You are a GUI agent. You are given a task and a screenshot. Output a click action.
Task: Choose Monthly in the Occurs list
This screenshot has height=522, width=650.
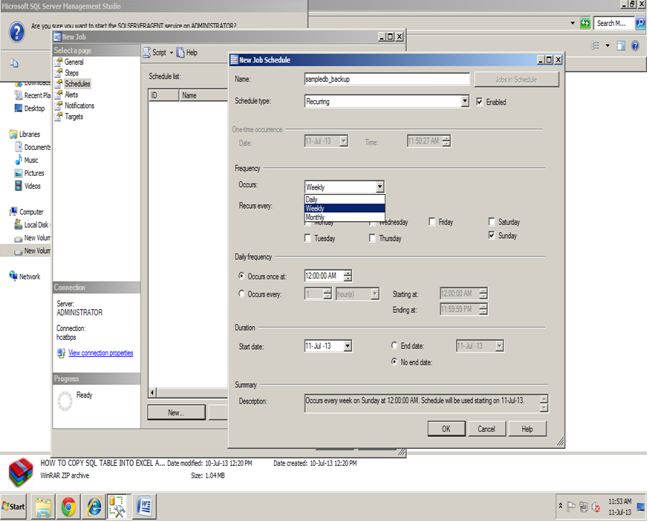(344, 217)
